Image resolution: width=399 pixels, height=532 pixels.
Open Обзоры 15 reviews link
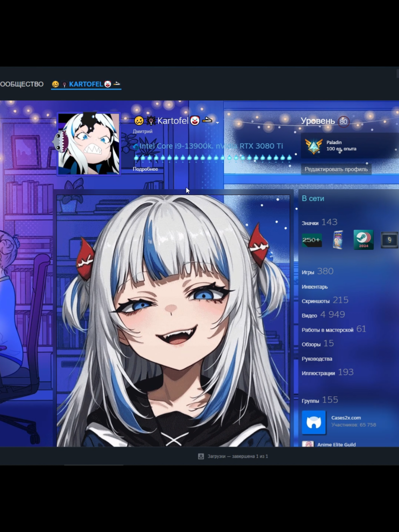coord(318,344)
